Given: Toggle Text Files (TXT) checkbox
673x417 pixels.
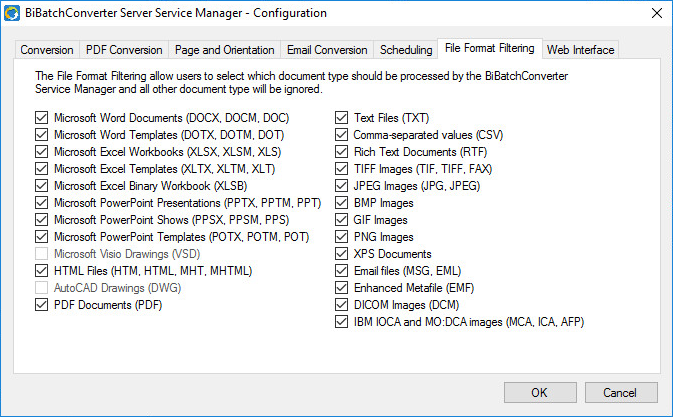Looking at the screenshot, I should click(341, 118).
